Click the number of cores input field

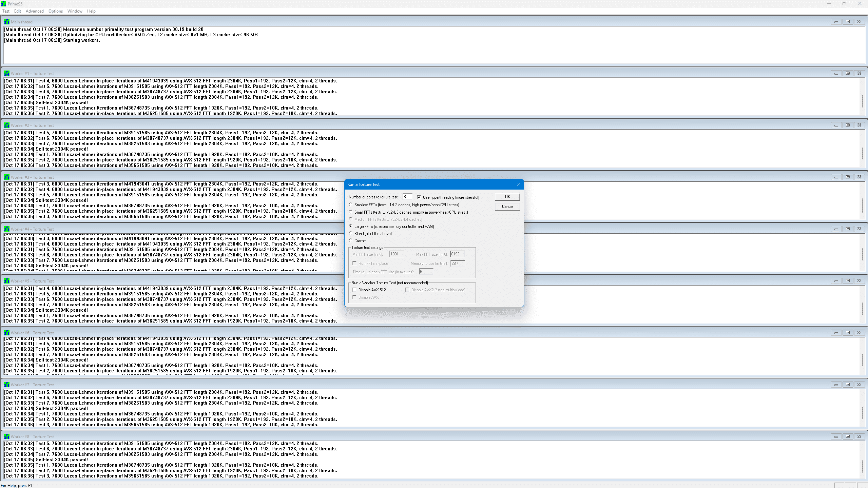(x=407, y=197)
